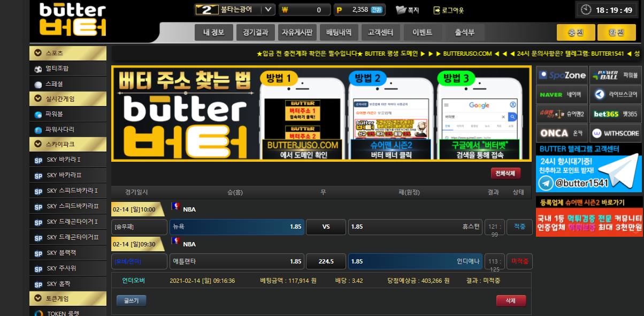Screen dimensions: 644x316
Task: Select the 뉴욕 1.85 odds cell
Action: 236,227
